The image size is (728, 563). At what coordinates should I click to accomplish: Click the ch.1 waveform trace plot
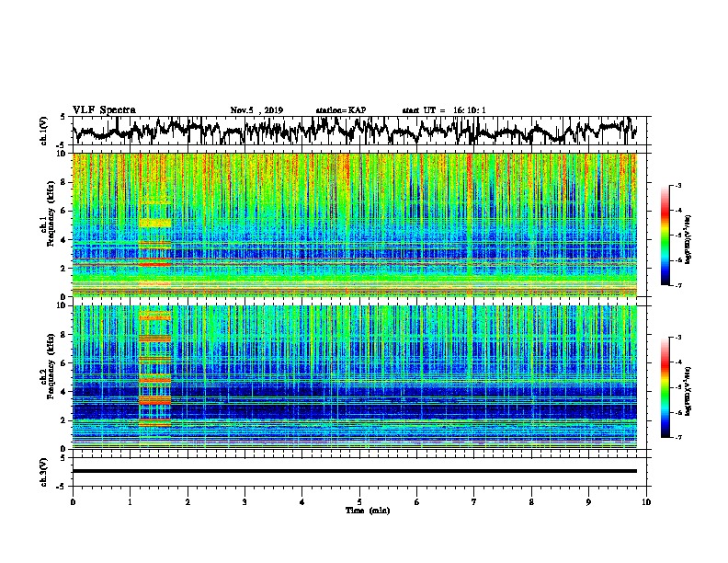coord(354,131)
